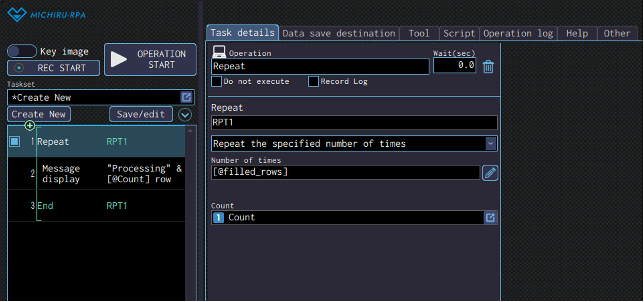The width and height of the screenshot is (644, 302).
Task: Click the Create New button
Action: click(x=39, y=114)
